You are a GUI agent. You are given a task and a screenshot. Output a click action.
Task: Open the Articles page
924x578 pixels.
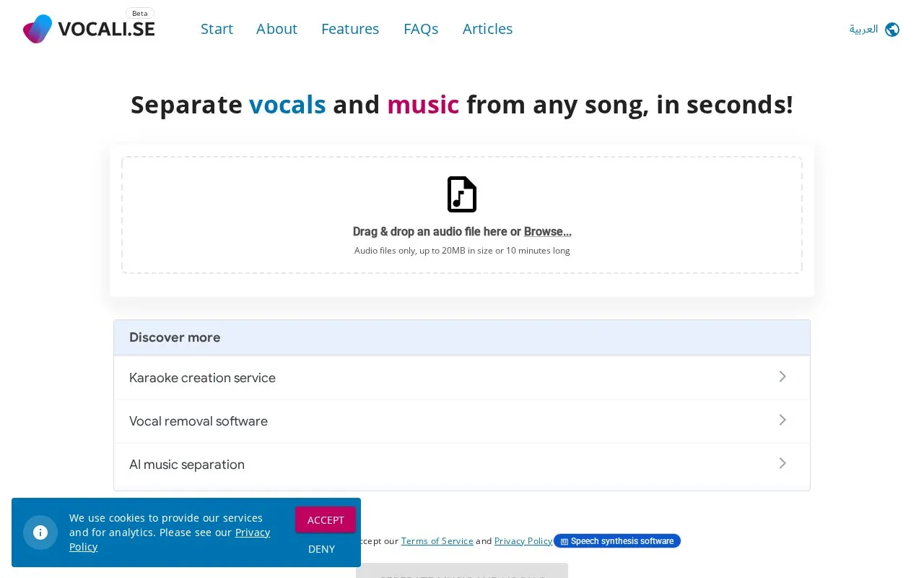pyautogui.click(x=487, y=29)
